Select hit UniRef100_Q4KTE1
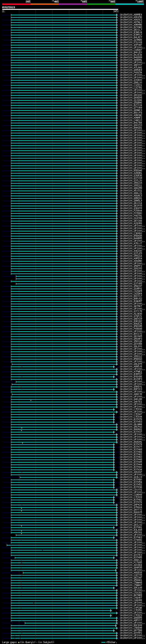Screen dimensions: 146x644 coord(131,402)
